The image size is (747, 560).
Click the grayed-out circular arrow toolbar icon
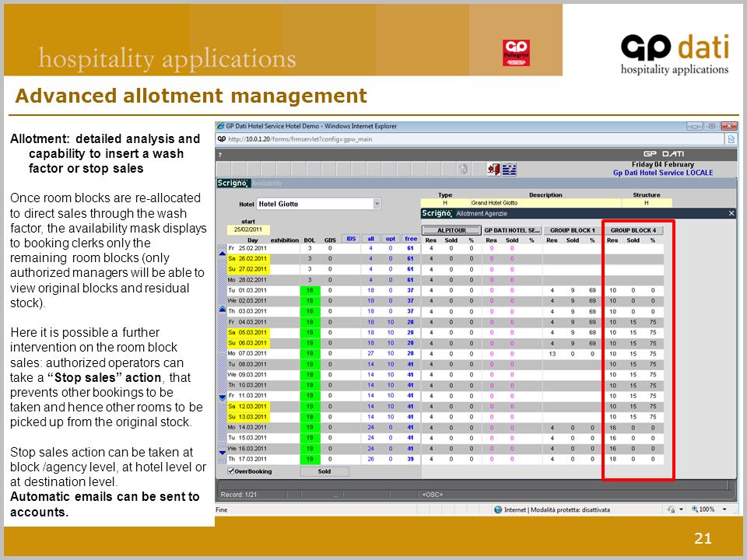(463, 169)
